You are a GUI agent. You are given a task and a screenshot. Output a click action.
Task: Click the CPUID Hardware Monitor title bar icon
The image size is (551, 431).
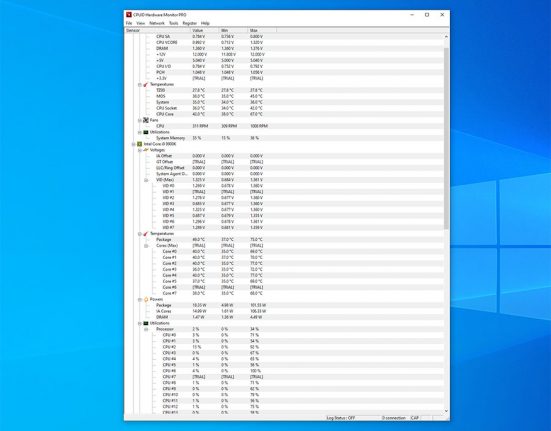pos(129,15)
